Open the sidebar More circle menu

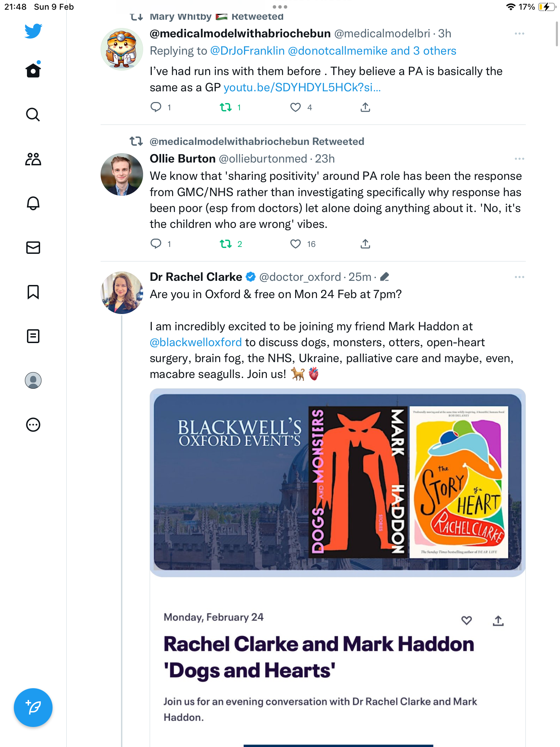pos(33,425)
